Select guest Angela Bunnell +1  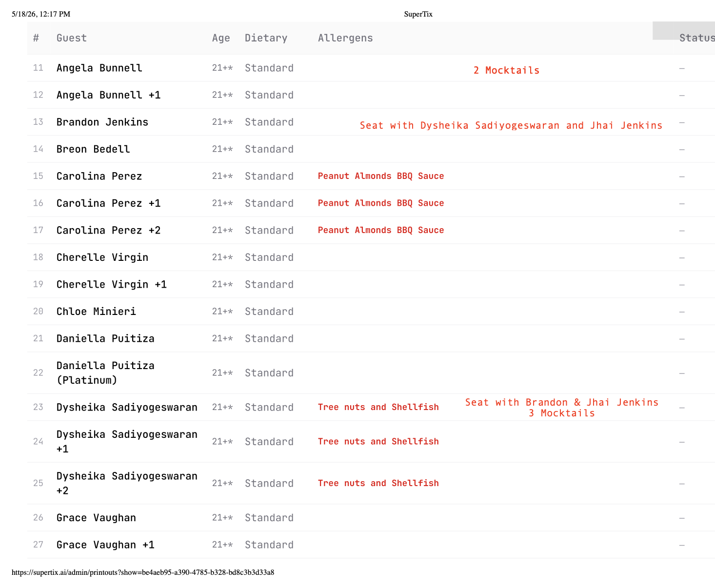click(x=109, y=95)
